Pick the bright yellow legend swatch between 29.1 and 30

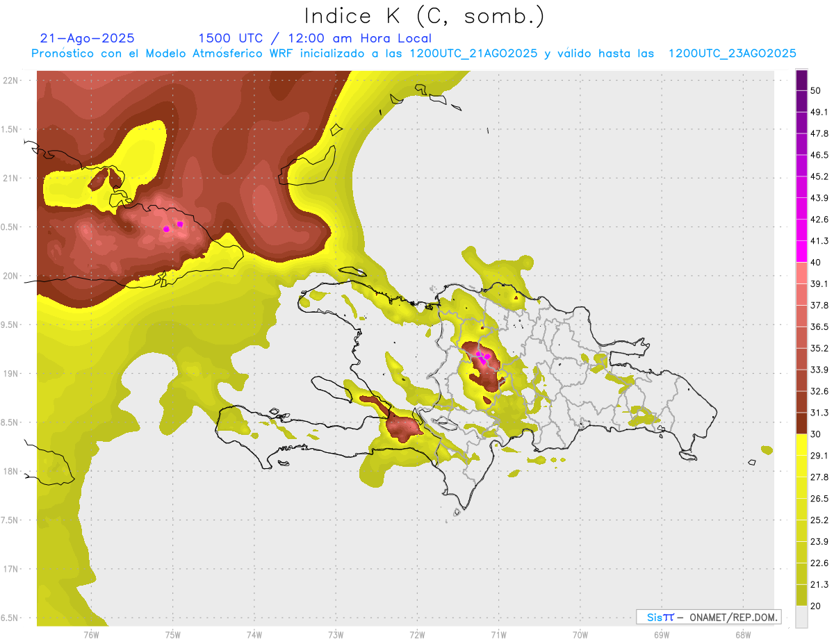[x=801, y=445]
